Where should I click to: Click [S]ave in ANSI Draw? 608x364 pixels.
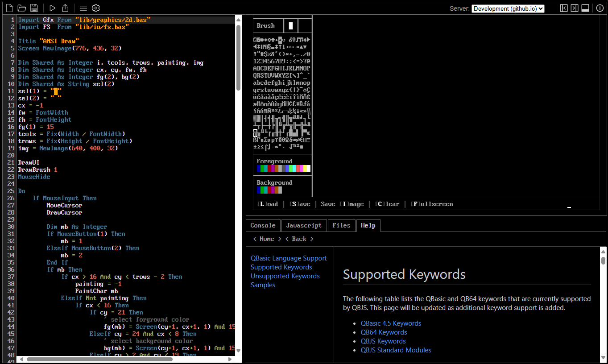coord(300,204)
